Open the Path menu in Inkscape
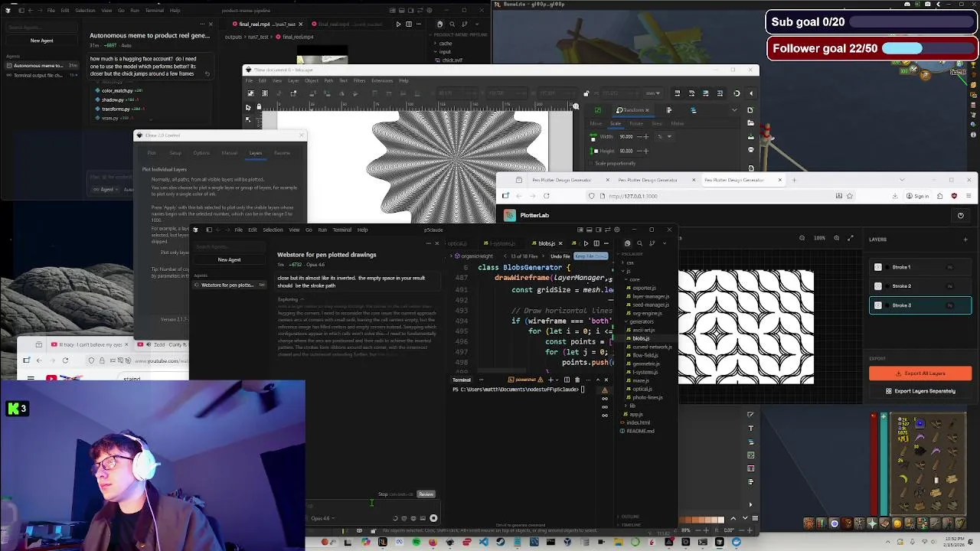Viewport: 980px width, 551px height. click(328, 80)
